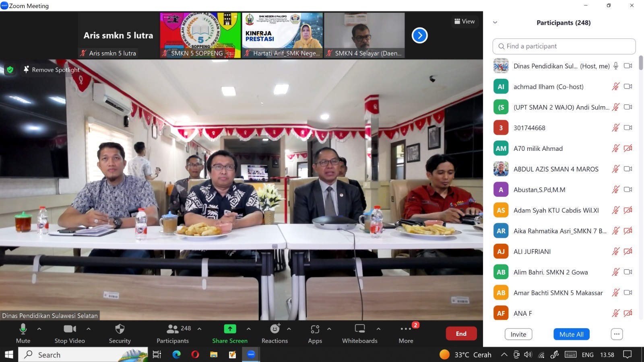644x362 pixels.
Task: Expand audio options arrow beside Mute
Action: click(39, 329)
